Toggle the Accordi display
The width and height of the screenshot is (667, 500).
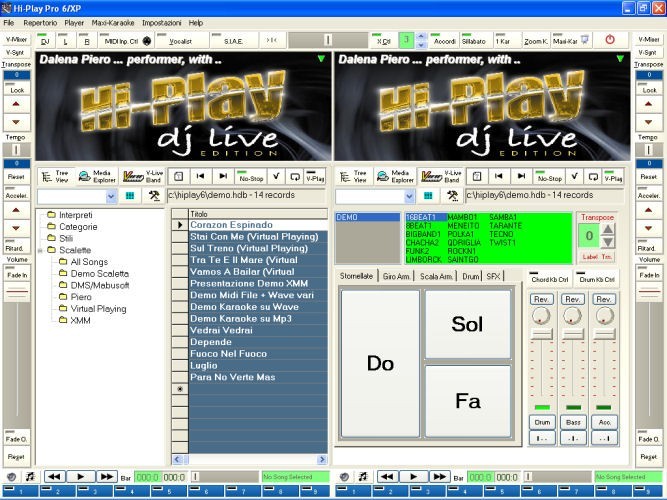click(445, 41)
